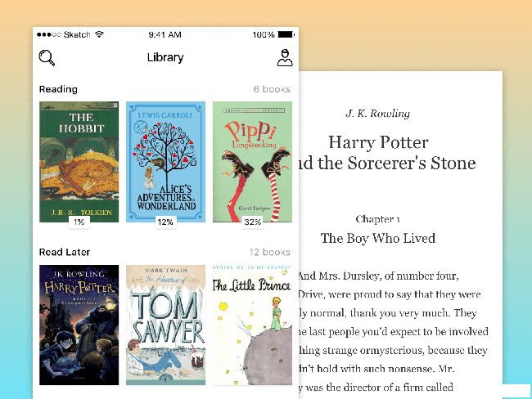Open The Hobbit book cover
Viewport: 532px width, 399px height.
click(79, 162)
